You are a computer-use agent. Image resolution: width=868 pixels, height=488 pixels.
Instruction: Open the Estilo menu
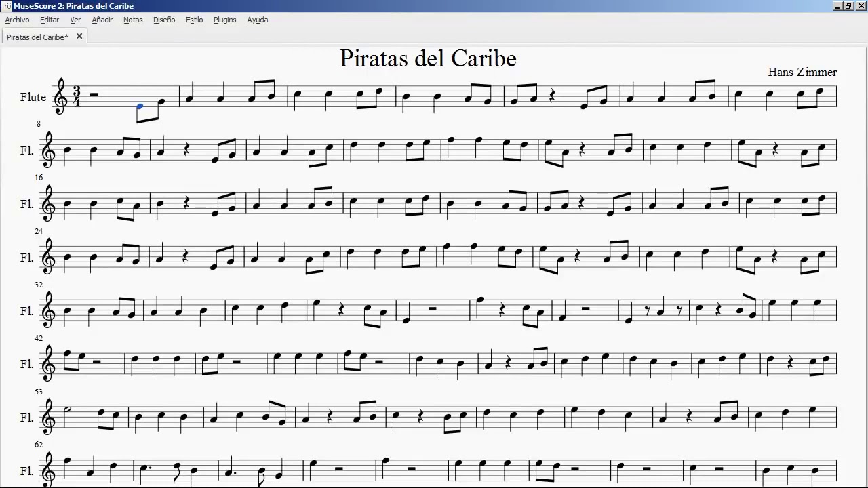pyautogui.click(x=195, y=20)
